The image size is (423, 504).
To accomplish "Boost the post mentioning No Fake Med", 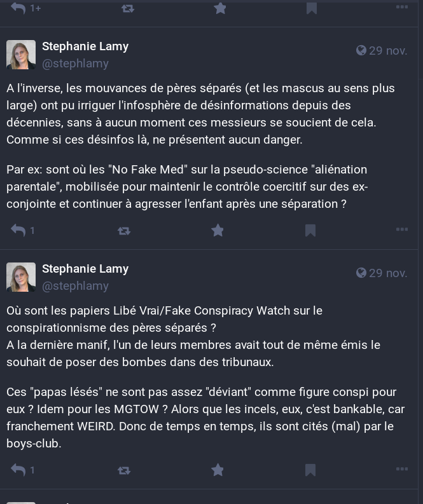I will tap(124, 231).
